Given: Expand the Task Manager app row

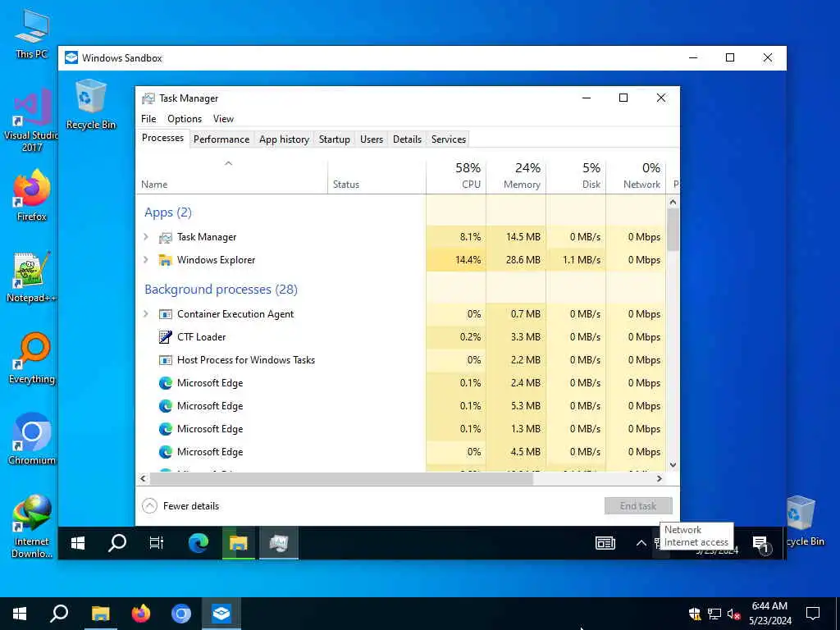Looking at the screenshot, I should pos(146,237).
